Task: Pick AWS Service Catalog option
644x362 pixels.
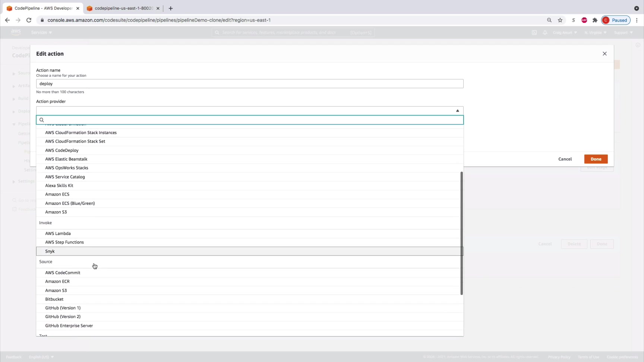Action: tap(250, 177)
